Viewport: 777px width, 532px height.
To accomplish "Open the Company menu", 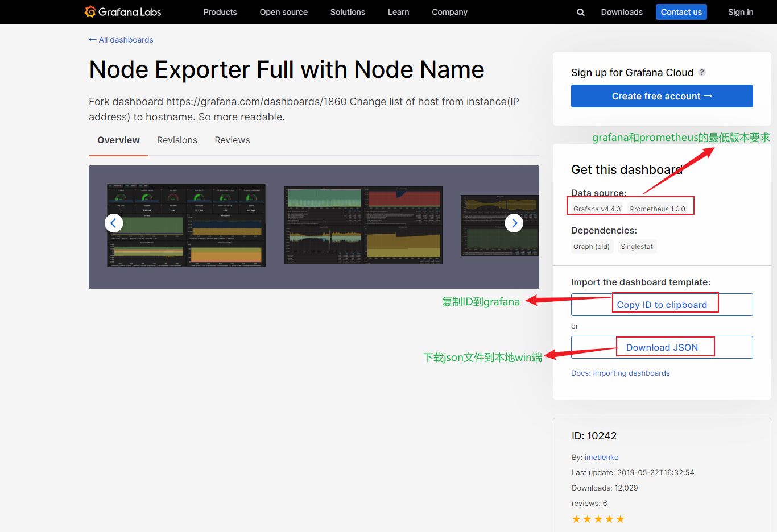I will [x=449, y=12].
